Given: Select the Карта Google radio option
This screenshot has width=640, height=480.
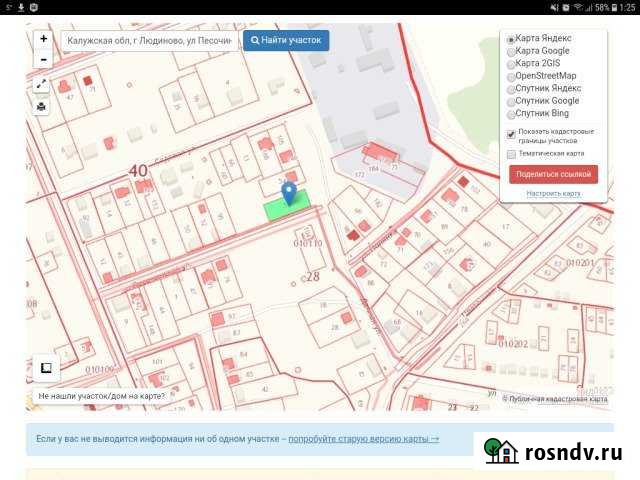Looking at the screenshot, I should tap(512, 51).
